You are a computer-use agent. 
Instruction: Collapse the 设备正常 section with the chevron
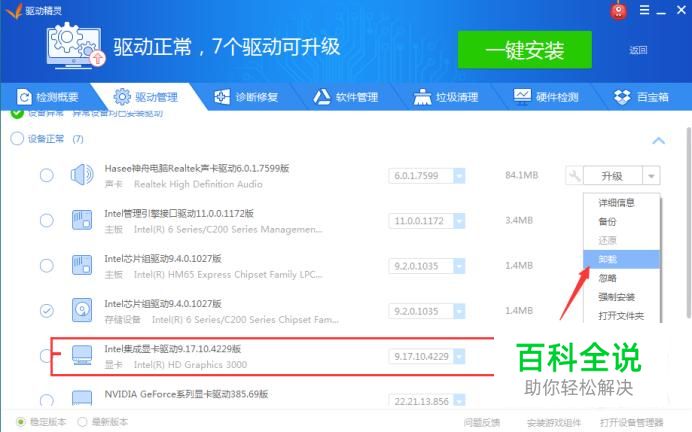pyautogui.click(x=658, y=141)
